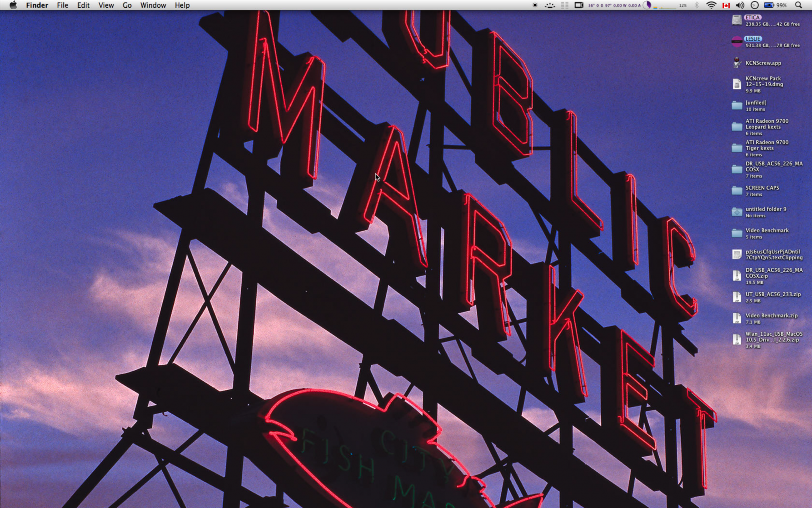Open the displays menu bar icon
Image resolution: width=812 pixels, height=508 pixels.
tap(579, 5)
